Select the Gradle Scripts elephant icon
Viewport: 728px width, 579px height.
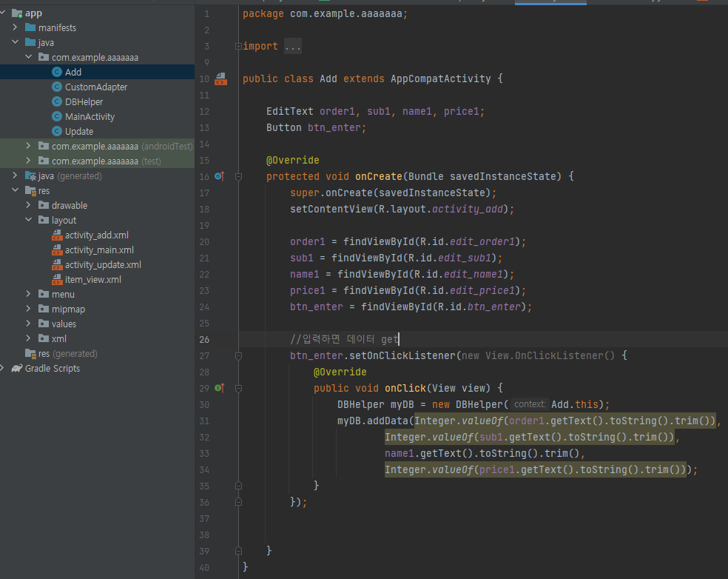click(17, 369)
